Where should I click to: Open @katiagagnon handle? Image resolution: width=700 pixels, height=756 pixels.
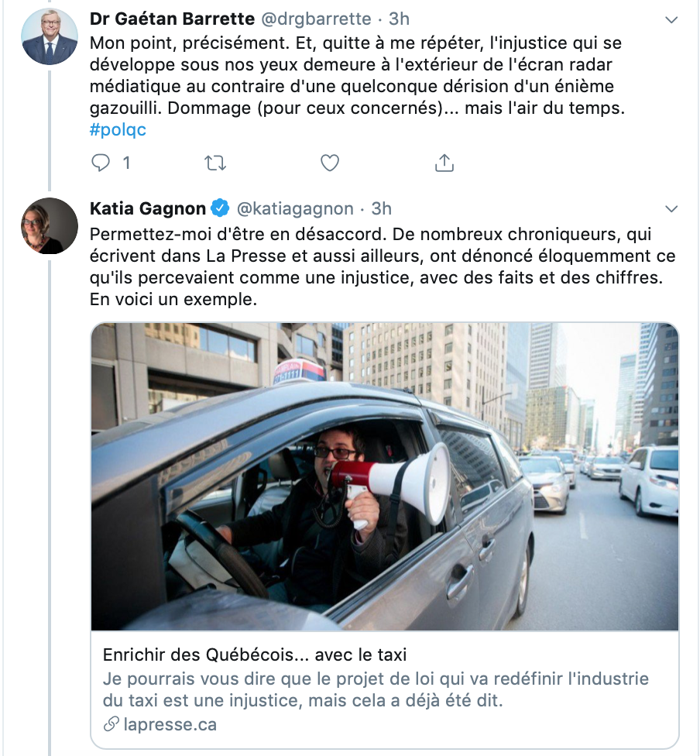pyautogui.click(x=295, y=208)
